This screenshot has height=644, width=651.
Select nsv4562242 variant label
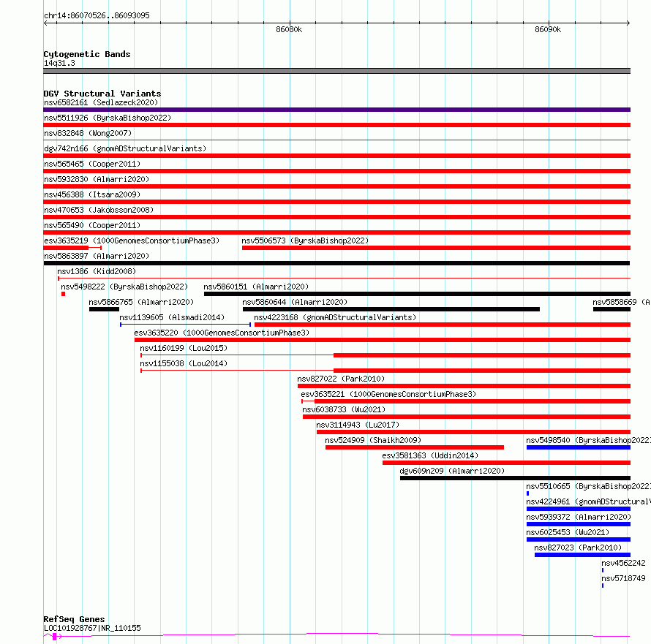point(624,563)
